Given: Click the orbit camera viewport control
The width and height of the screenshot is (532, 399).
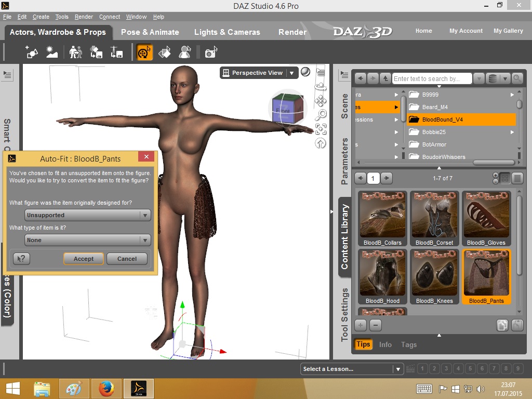Looking at the screenshot, I should pos(321,87).
